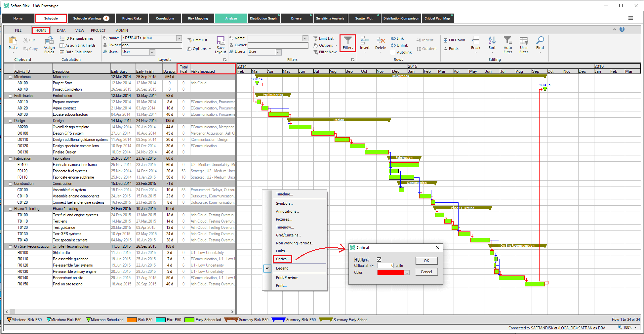Click inside the Critical at value field
This screenshot has width=644, height=334.
tap(385, 266)
